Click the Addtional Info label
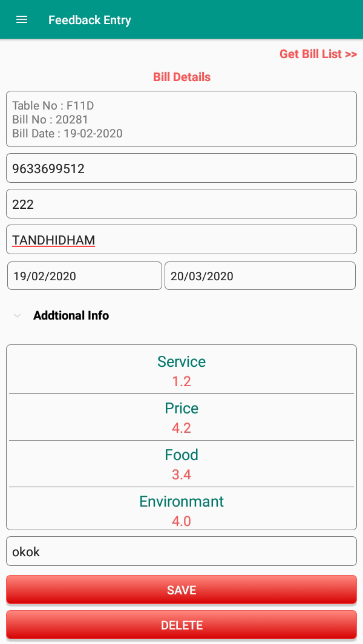This screenshot has width=363, height=644. pyautogui.click(x=71, y=315)
